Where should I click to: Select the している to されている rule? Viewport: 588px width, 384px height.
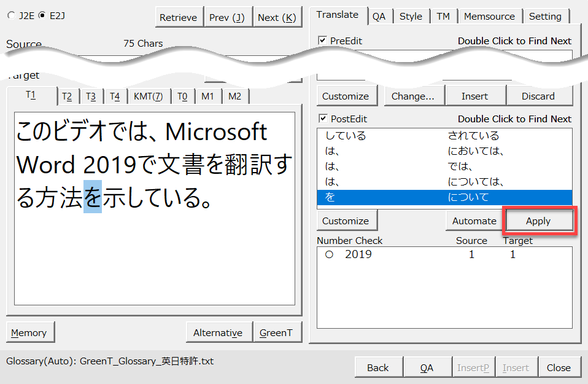(x=444, y=136)
